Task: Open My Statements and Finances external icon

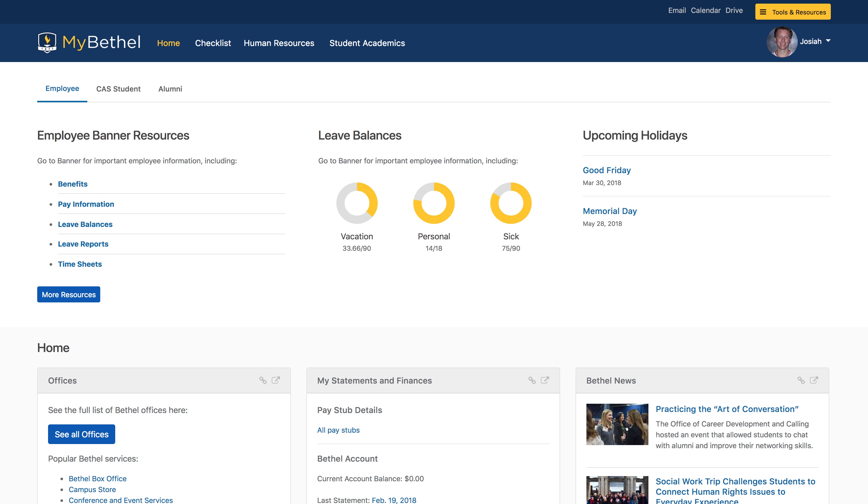Action: coord(545,380)
